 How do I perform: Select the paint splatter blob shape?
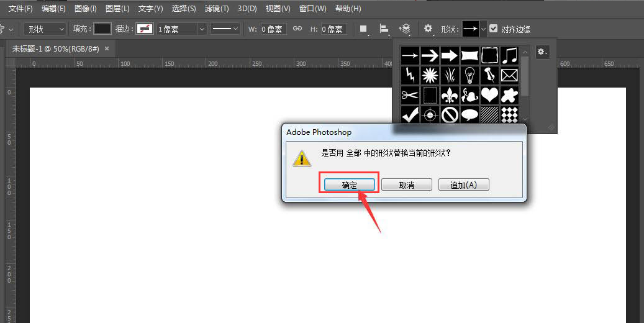pos(509,95)
